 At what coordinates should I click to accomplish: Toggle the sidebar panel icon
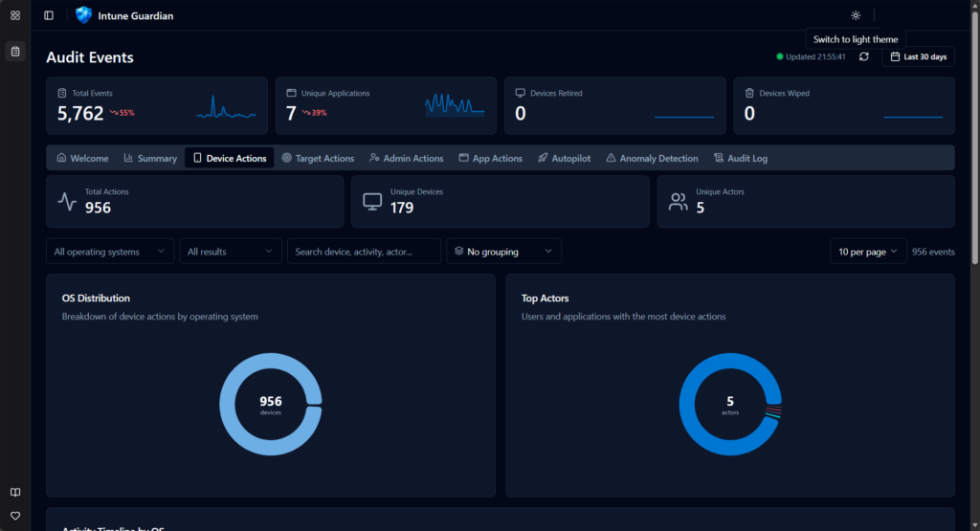49,15
